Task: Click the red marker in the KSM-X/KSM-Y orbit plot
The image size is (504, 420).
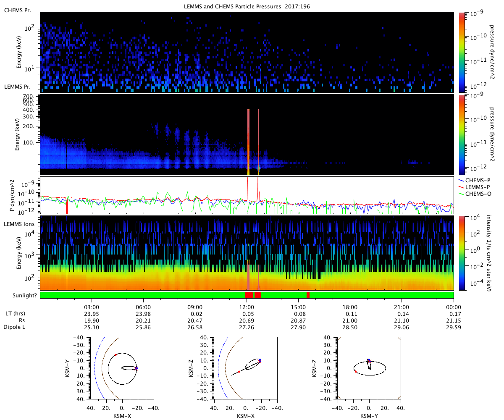Action: [x=115, y=355]
